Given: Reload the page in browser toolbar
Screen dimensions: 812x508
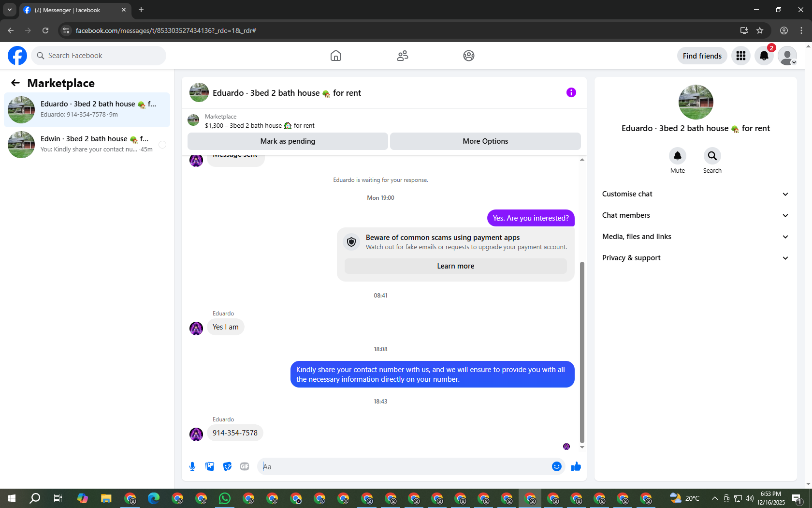Looking at the screenshot, I should point(45,30).
